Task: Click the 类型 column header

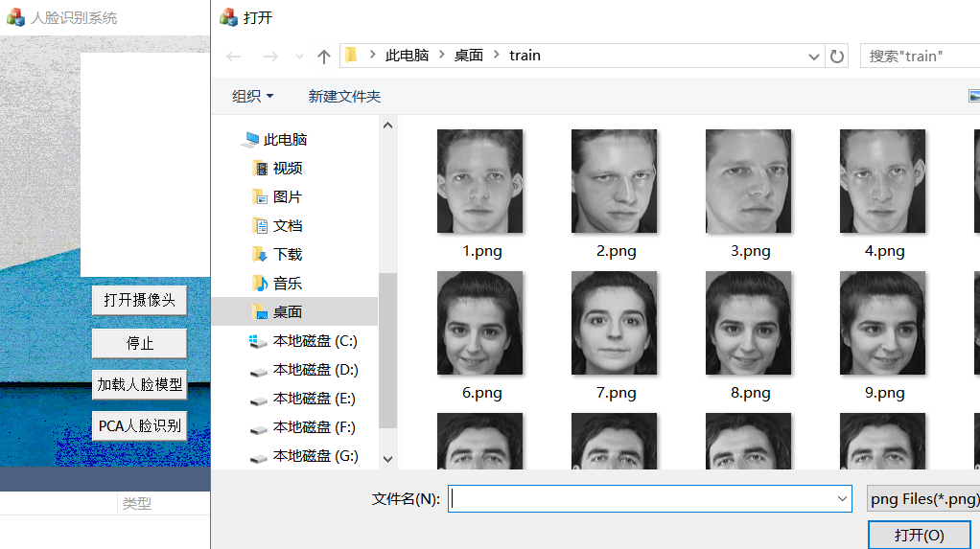Action: 137,503
